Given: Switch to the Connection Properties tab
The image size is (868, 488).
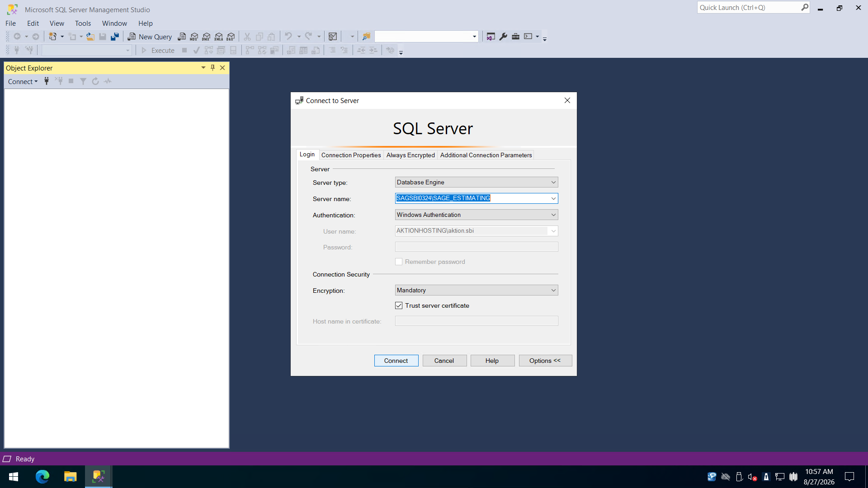Looking at the screenshot, I should pyautogui.click(x=351, y=155).
